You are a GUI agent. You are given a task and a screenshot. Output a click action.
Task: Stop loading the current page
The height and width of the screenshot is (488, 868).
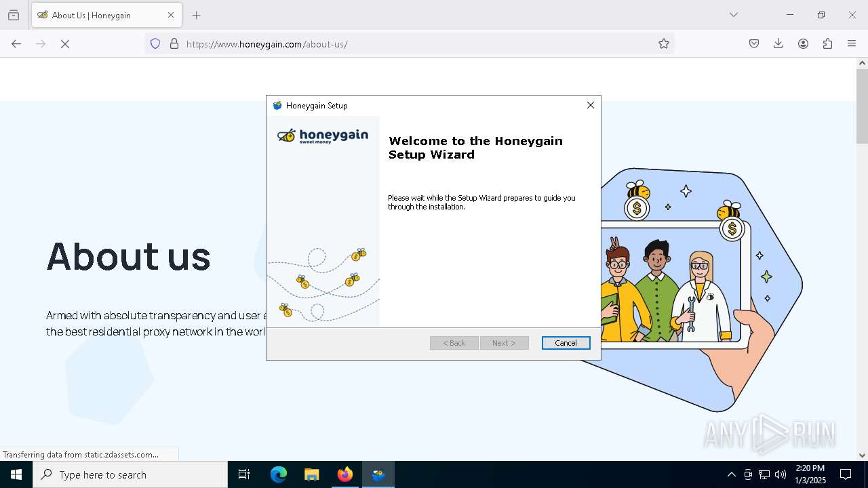(x=65, y=44)
